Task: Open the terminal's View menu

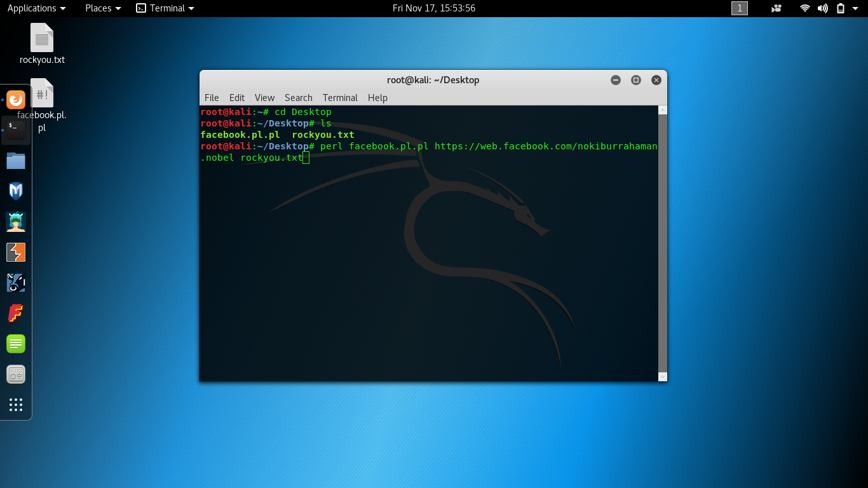Action: pos(264,98)
